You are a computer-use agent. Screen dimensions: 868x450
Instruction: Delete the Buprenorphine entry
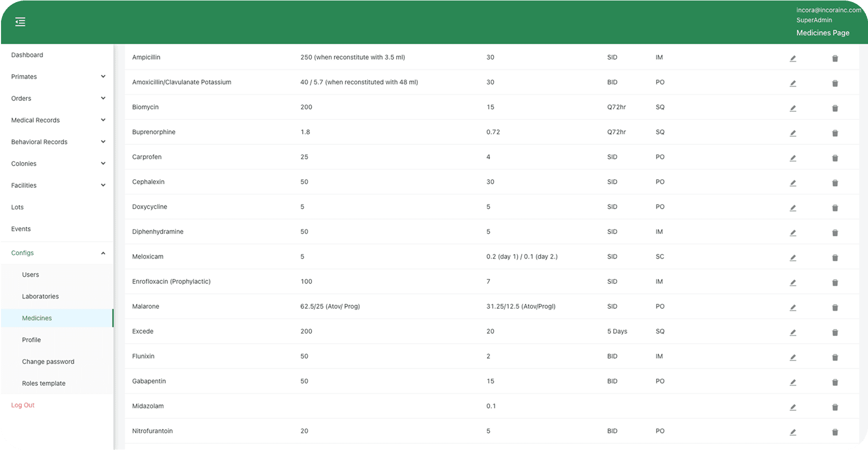[835, 133]
